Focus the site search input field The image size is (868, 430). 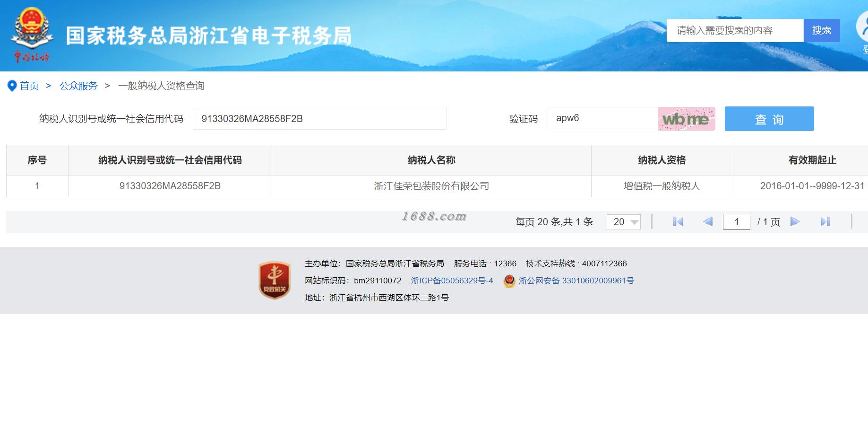[735, 31]
